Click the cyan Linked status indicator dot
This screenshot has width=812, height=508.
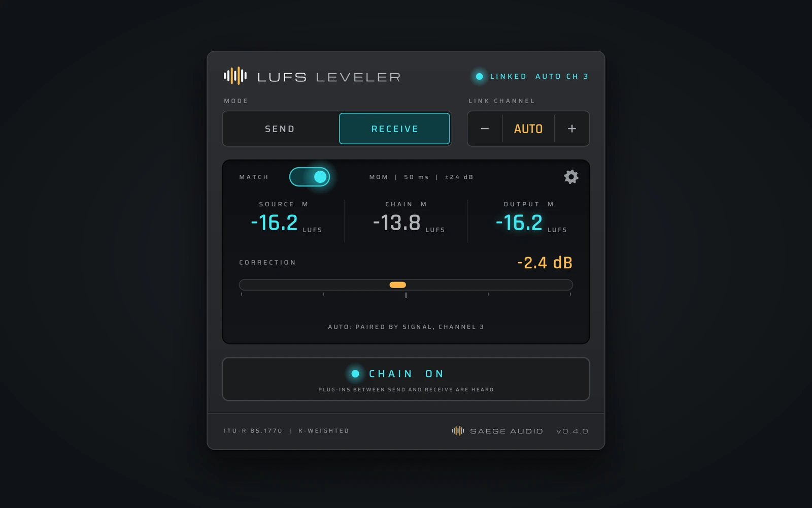(479, 76)
